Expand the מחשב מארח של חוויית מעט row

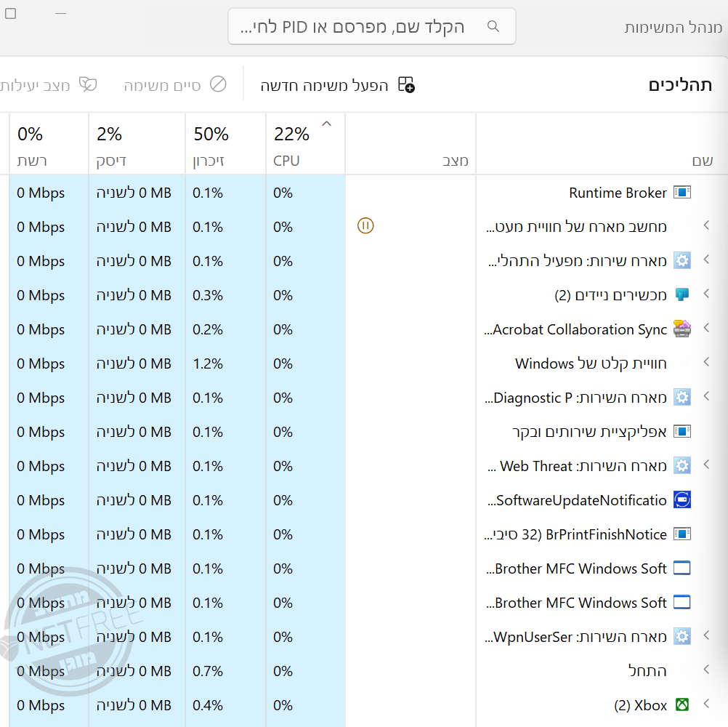coord(707,226)
